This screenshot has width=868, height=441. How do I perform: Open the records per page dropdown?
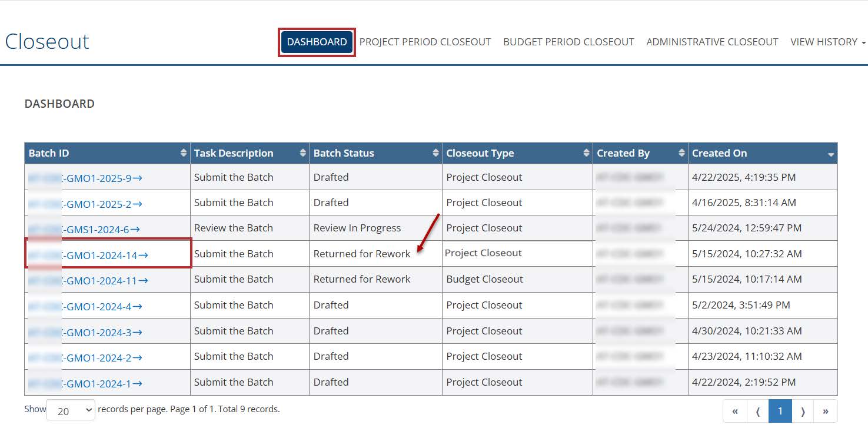coord(71,410)
